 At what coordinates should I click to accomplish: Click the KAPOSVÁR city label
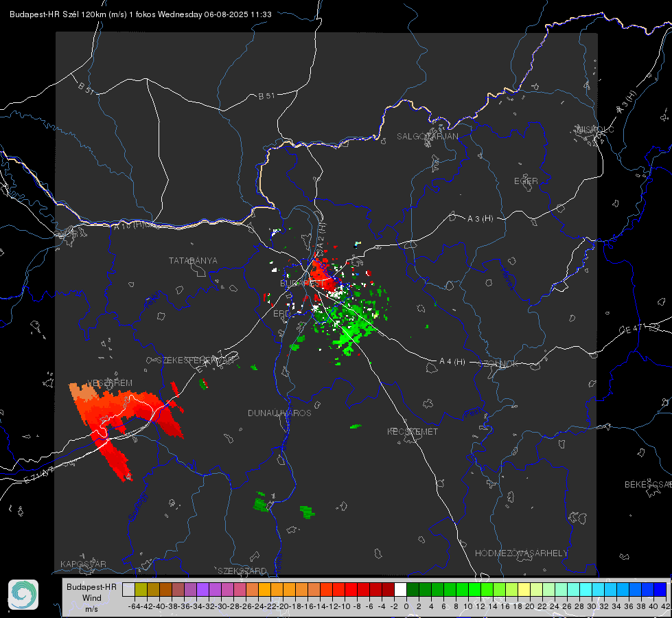(83, 564)
